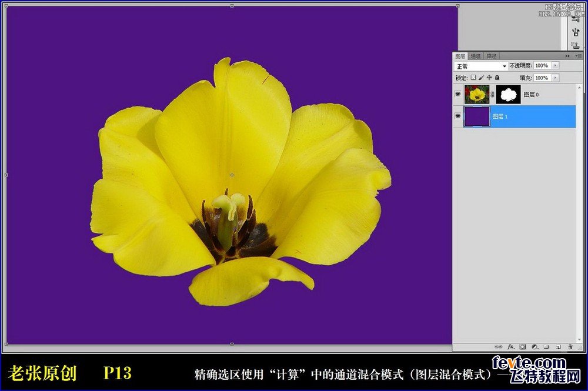
Task: Click the left-middle transform handle
Action: coord(6,175)
